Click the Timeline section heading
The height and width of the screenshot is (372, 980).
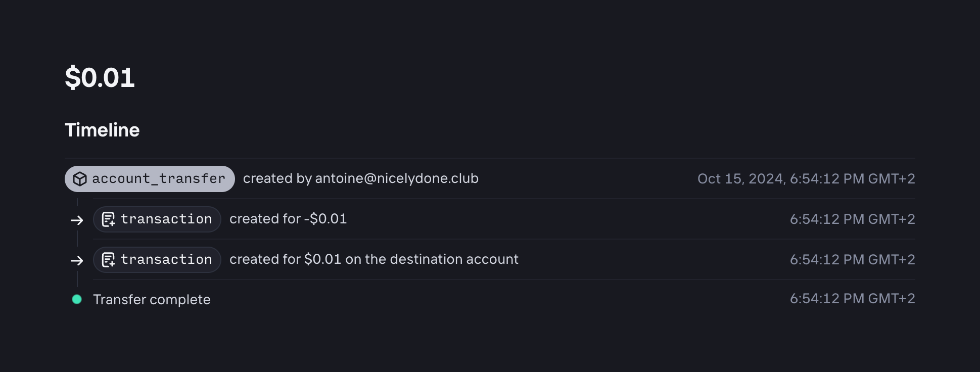click(102, 130)
